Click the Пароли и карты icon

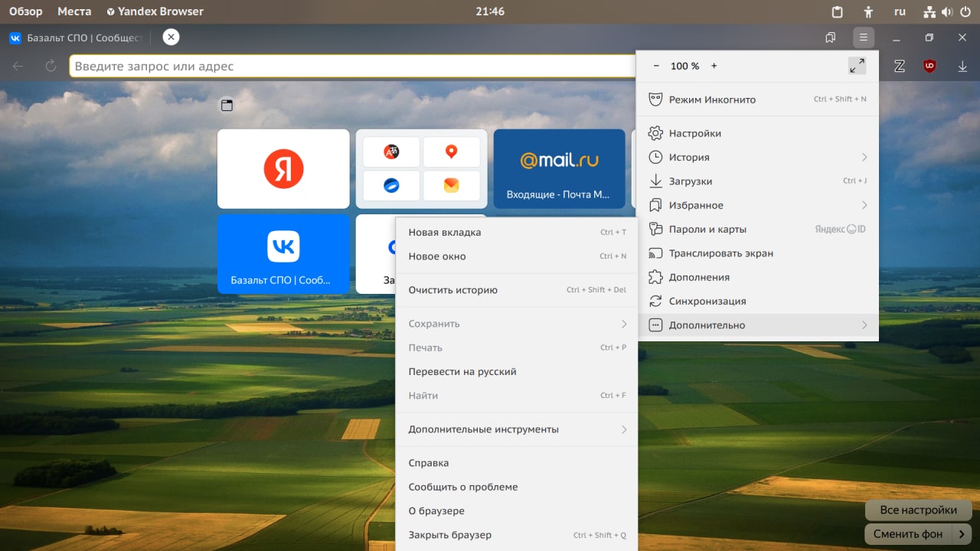point(655,229)
